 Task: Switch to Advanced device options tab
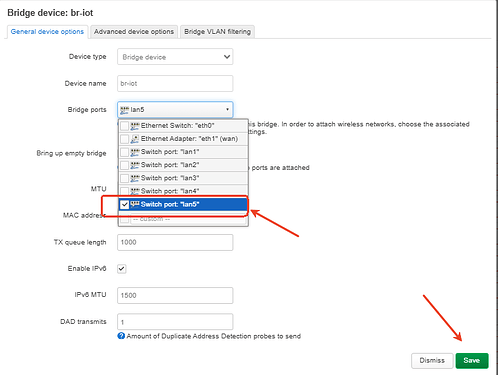tap(134, 32)
